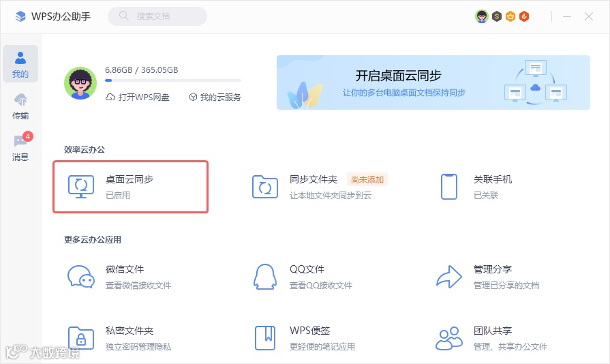Open 同步文件夹 item
The height and width of the screenshot is (364, 610).
click(x=320, y=187)
